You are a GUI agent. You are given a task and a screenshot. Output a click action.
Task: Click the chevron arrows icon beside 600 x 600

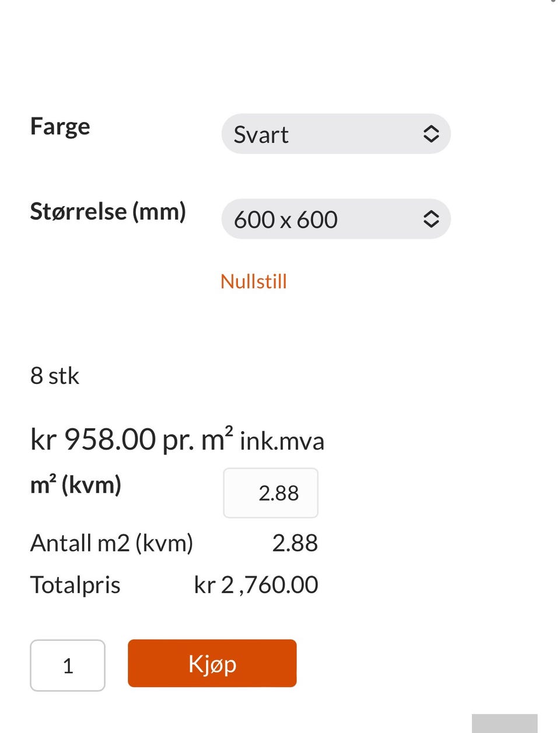click(430, 219)
